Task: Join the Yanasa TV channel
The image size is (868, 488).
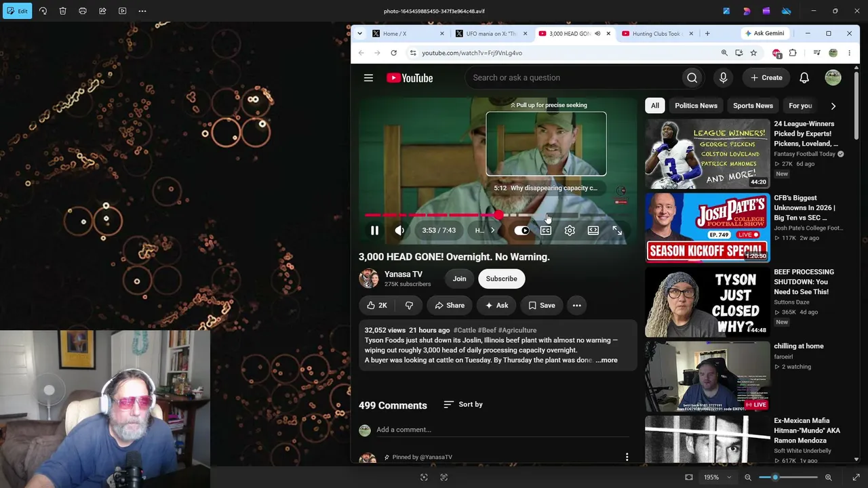Action: pyautogui.click(x=459, y=279)
